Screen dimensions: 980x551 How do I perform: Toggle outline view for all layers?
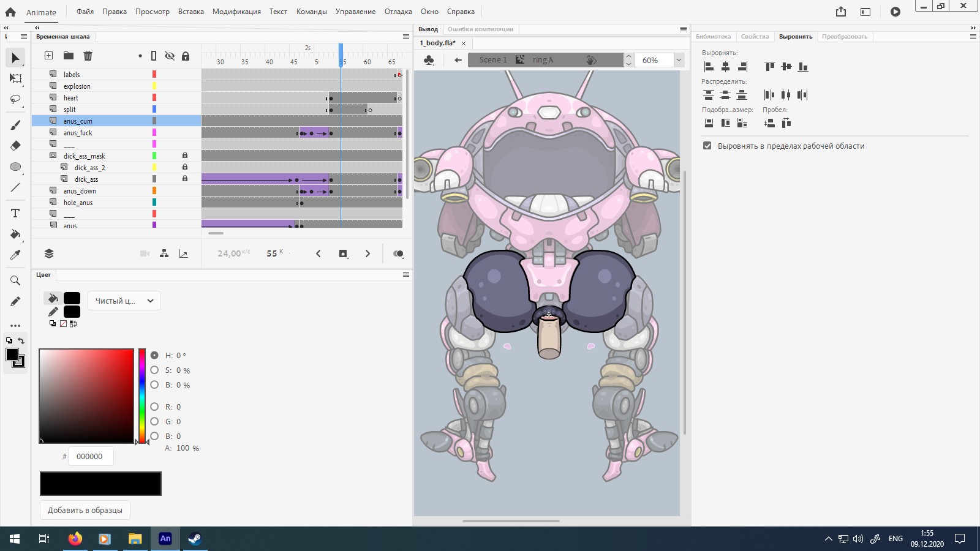tap(154, 56)
